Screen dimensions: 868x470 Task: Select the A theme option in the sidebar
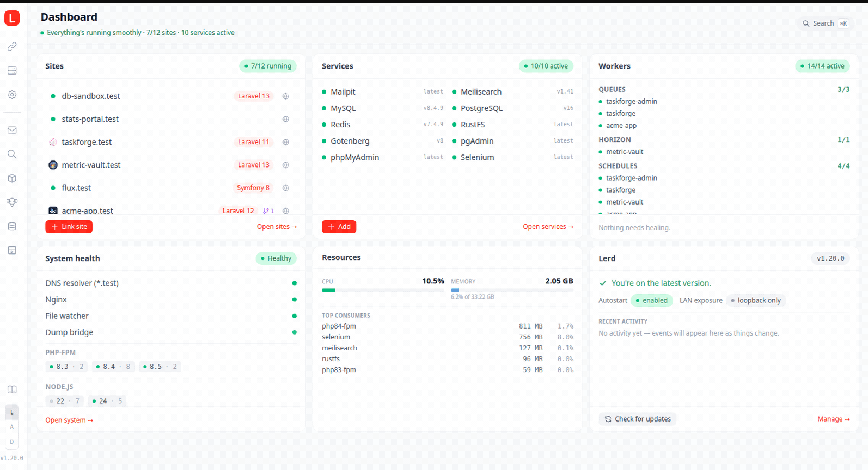click(x=12, y=427)
